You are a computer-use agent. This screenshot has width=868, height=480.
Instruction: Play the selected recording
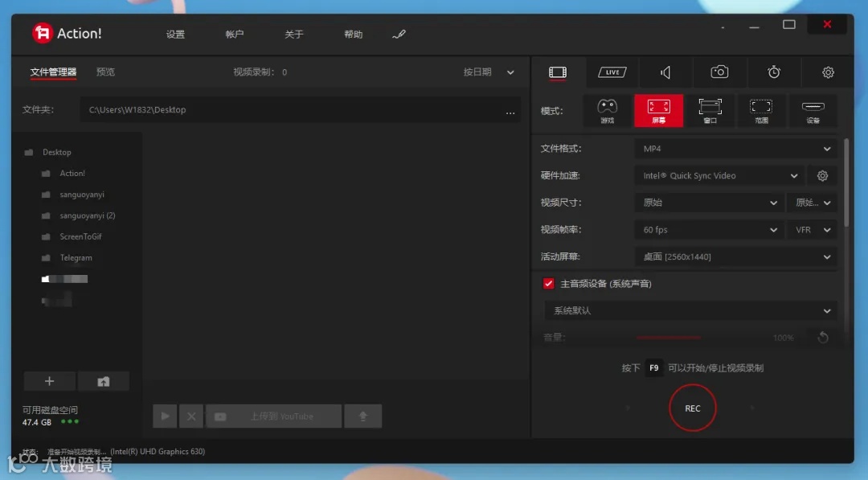pos(165,416)
